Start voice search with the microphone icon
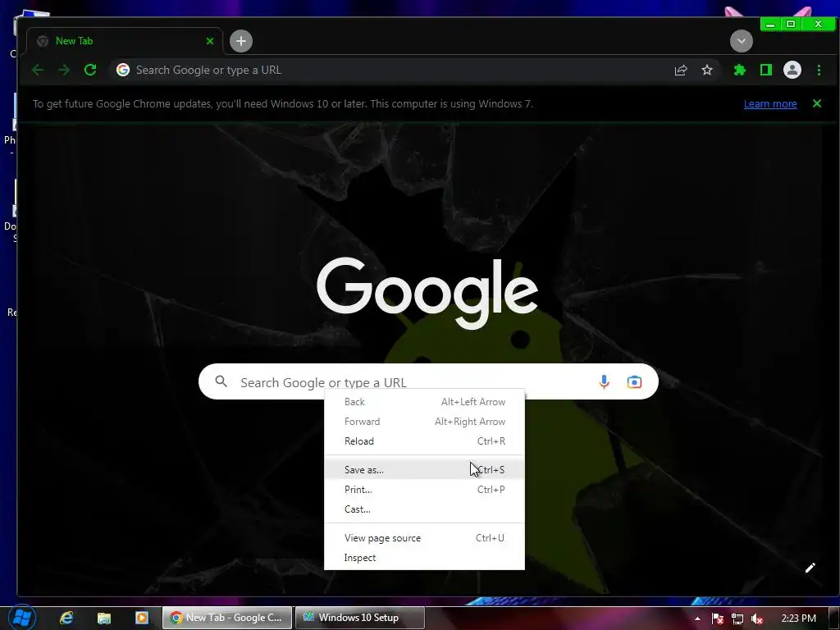 pos(604,381)
